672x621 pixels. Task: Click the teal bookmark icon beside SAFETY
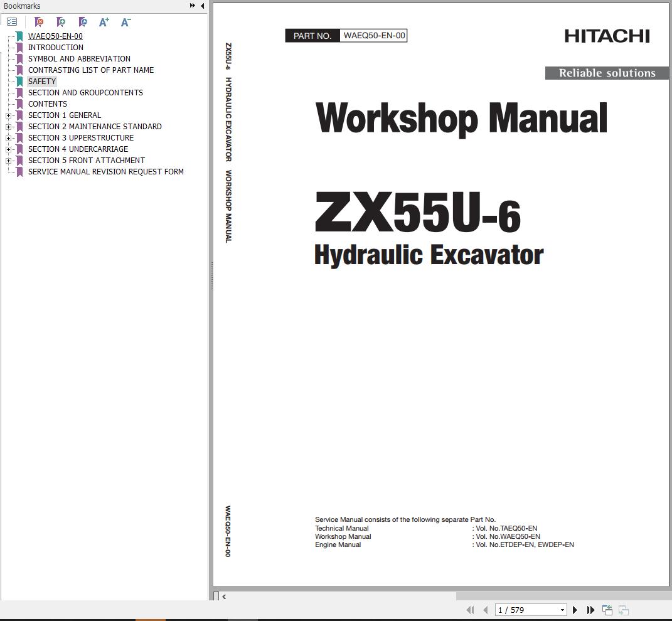[x=19, y=82]
